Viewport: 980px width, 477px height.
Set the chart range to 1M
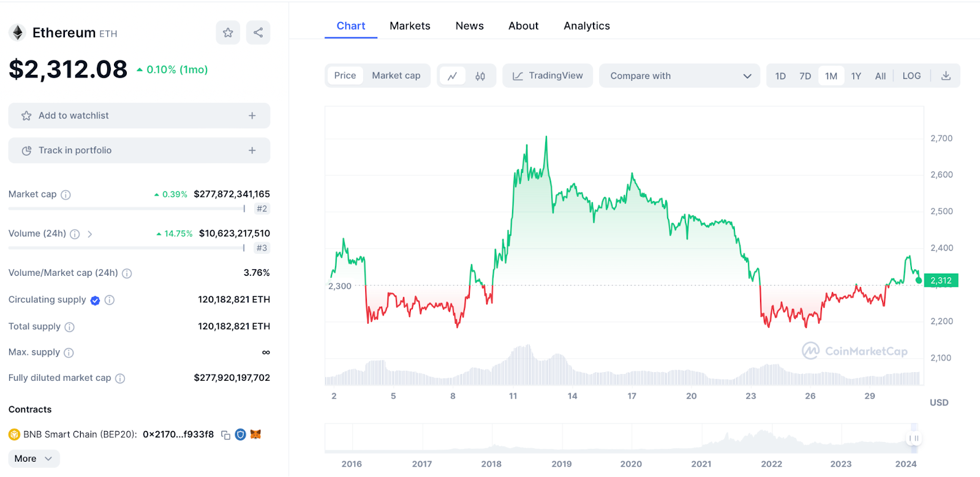pos(831,76)
